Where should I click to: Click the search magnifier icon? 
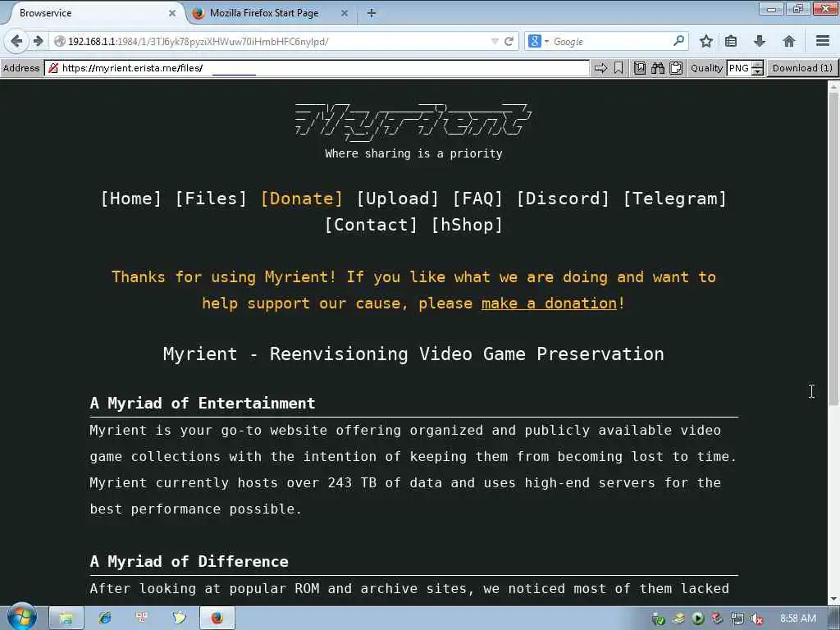coord(678,41)
